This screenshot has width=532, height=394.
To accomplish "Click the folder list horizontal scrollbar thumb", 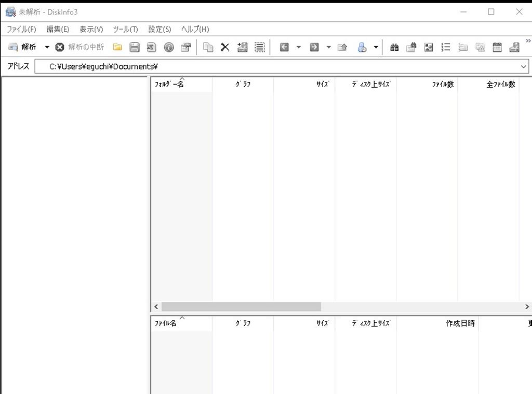I will [241, 307].
